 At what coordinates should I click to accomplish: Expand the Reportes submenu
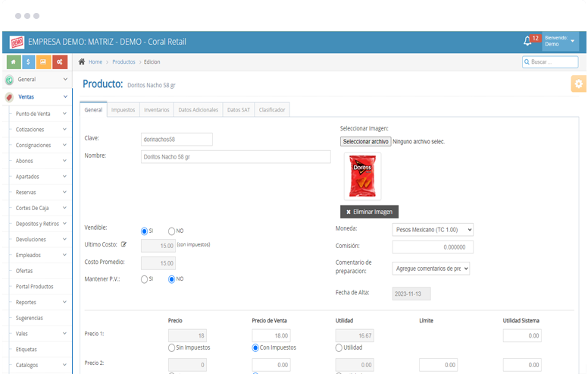pos(64,302)
